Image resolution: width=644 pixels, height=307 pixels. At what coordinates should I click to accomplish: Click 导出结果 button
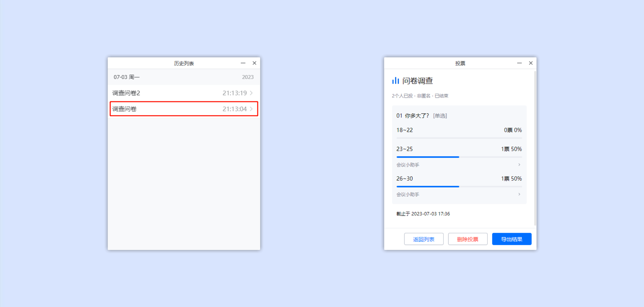(512, 239)
